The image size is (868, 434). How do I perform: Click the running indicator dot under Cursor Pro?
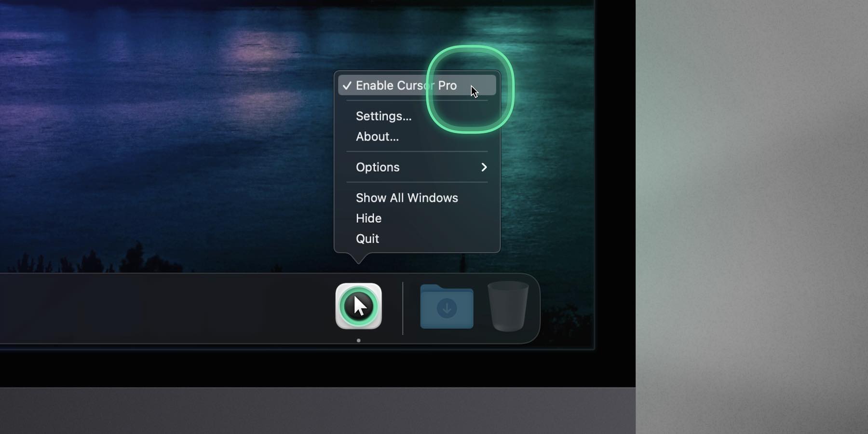[x=358, y=340]
